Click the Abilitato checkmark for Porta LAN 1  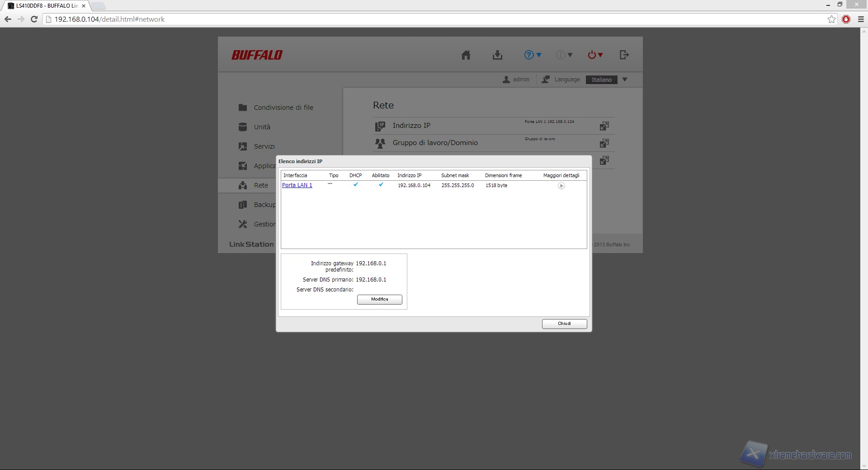coord(381,185)
